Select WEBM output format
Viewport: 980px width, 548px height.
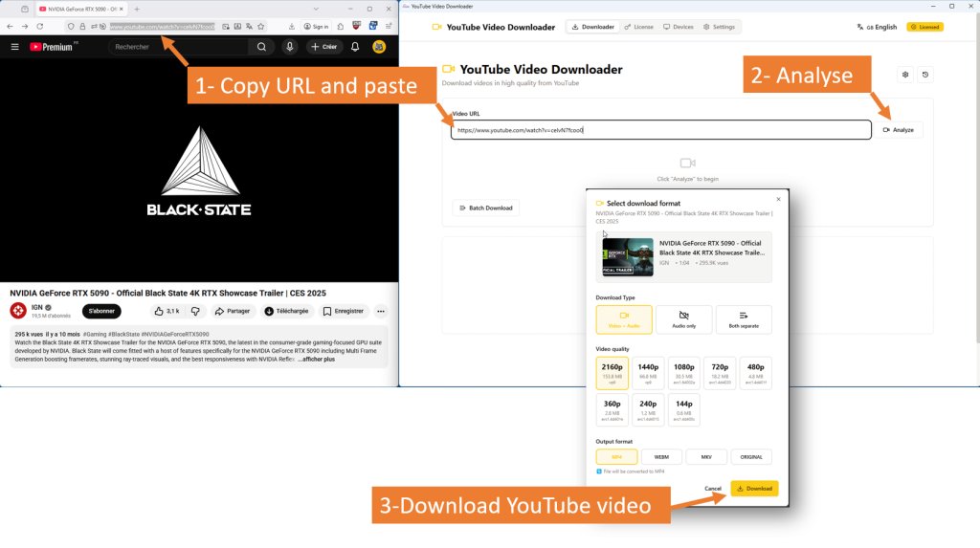coord(661,457)
